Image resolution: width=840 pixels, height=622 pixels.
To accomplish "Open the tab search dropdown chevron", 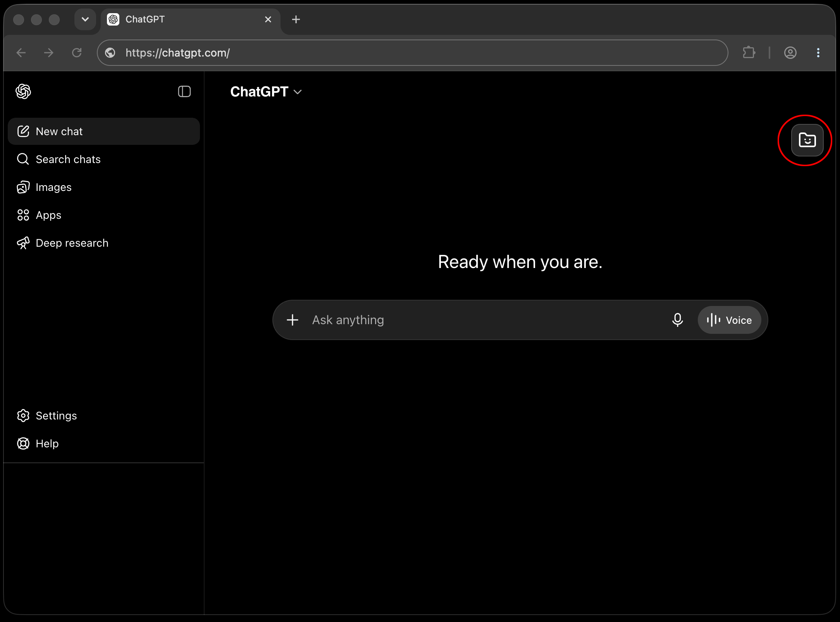I will coord(85,19).
